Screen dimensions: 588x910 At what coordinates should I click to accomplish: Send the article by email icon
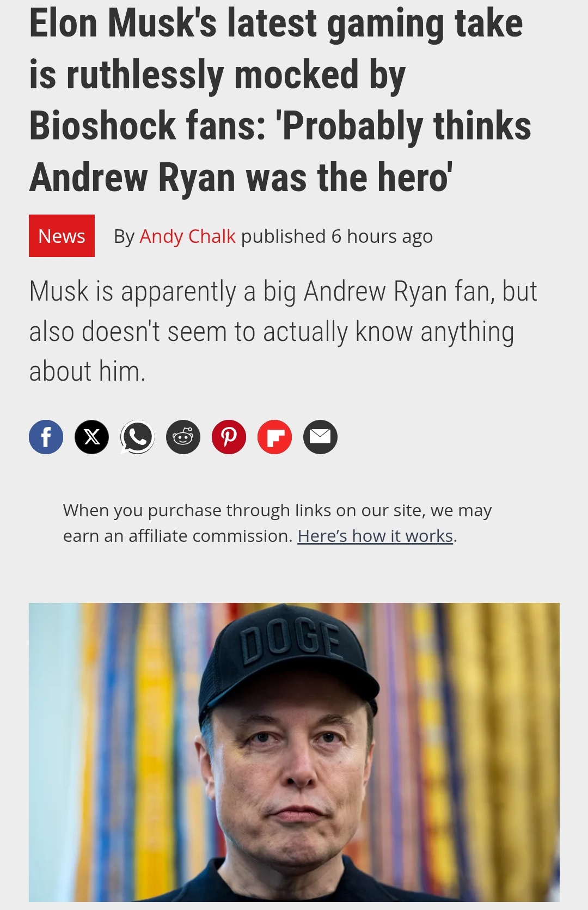pyautogui.click(x=320, y=437)
